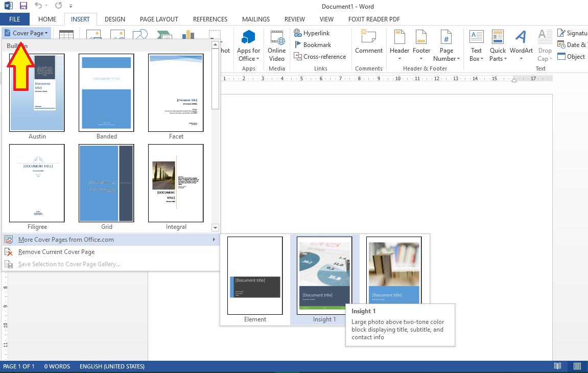Open the References tab

(x=210, y=19)
